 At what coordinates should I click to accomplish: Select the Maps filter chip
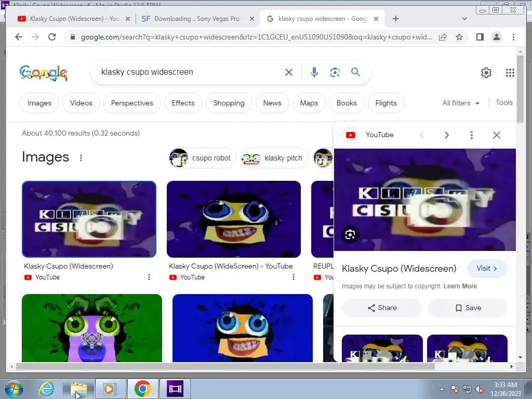[x=309, y=103]
